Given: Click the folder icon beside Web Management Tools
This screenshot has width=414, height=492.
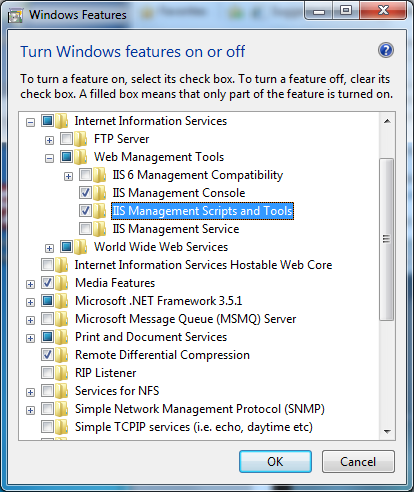Looking at the screenshot, I should (81, 157).
